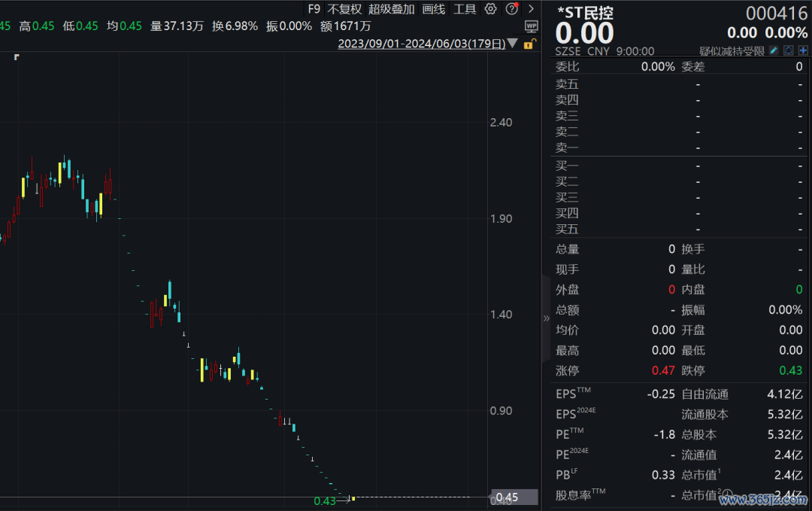
Task: Click the F9 button
Action: click(314, 9)
